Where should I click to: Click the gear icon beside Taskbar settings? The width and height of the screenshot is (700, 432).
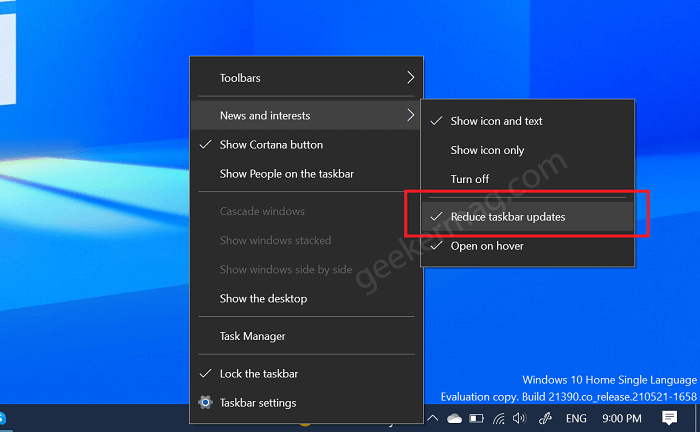coord(205,403)
